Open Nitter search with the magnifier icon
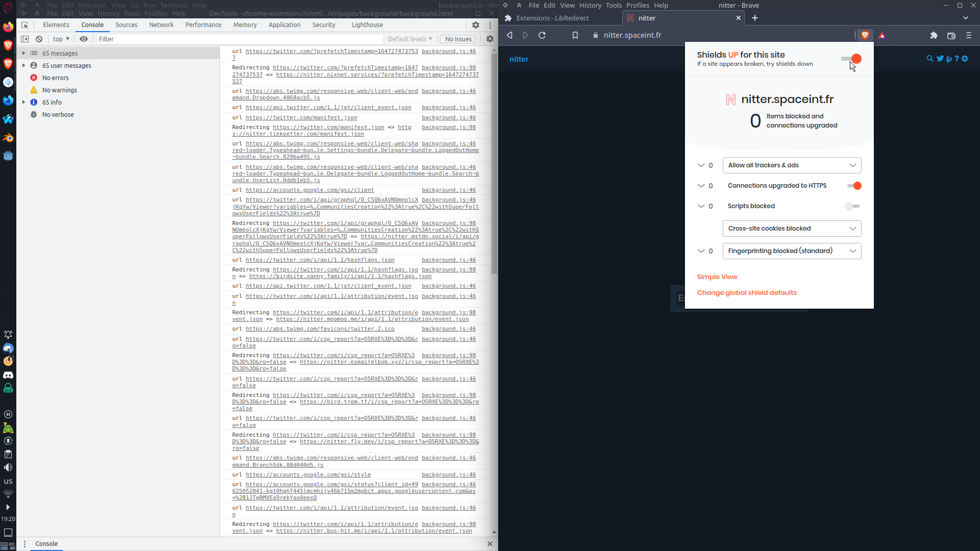 929,58
